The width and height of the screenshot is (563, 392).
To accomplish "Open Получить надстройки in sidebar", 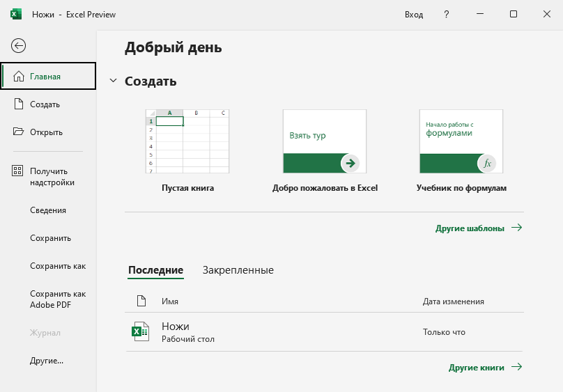I will click(49, 177).
